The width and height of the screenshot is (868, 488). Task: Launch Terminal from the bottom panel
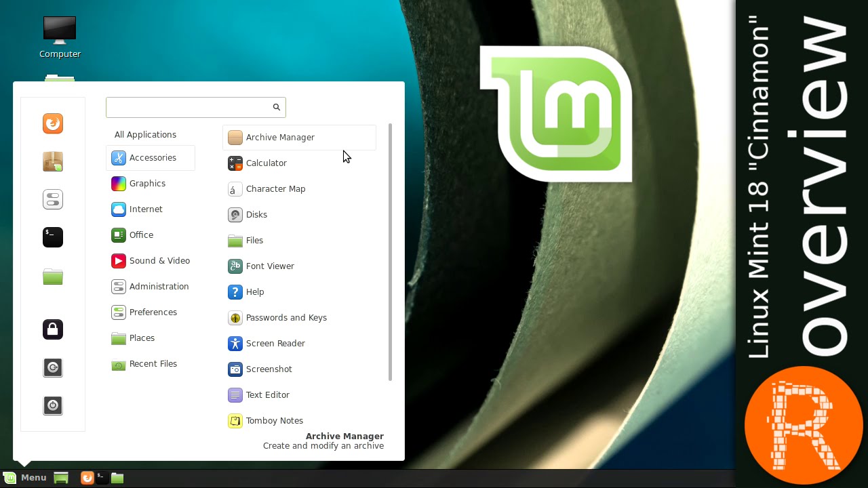pos(102,478)
